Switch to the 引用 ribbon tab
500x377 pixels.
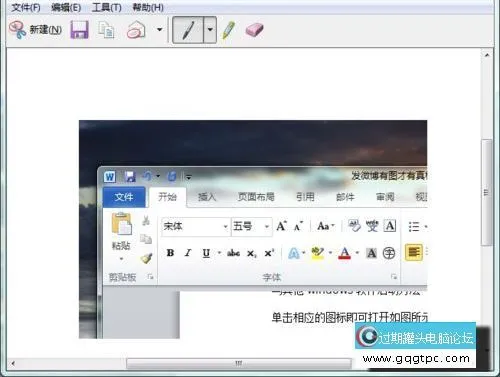305,197
